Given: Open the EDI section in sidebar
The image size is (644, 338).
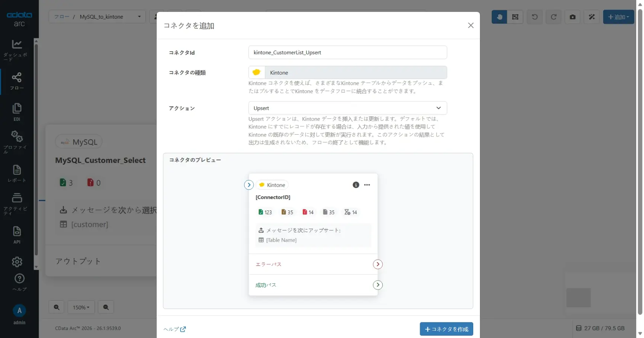Looking at the screenshot, I should tap(17, 112).
